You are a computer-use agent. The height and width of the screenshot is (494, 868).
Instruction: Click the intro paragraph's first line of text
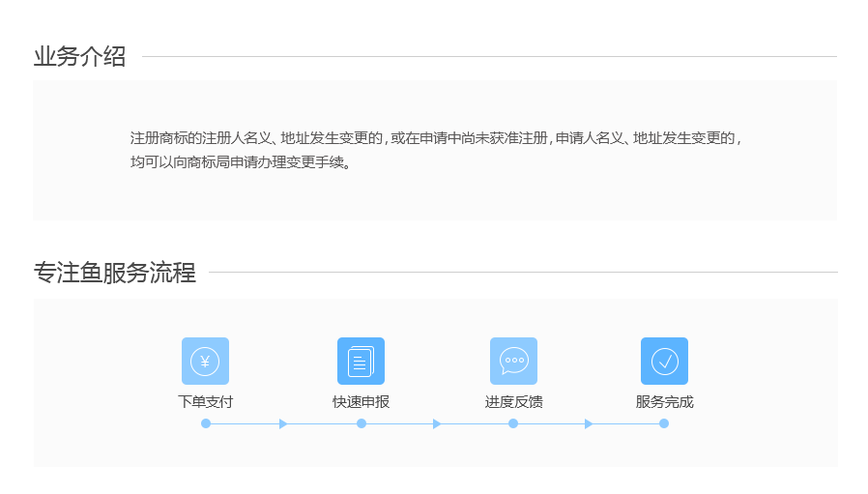pos(435,138)
